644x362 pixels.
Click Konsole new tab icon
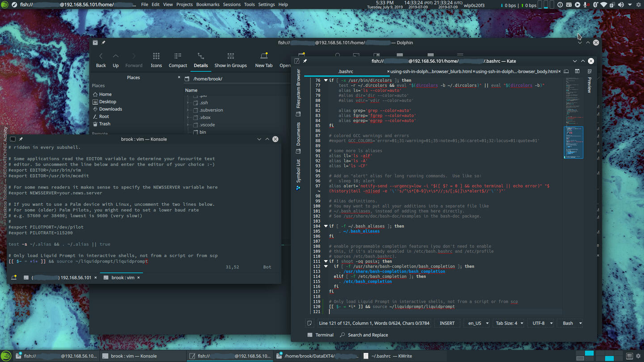pos(14,278)
